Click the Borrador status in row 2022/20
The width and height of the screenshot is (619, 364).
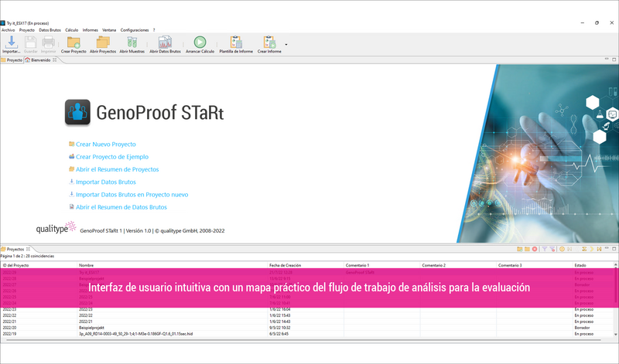(x=582, y=328)
